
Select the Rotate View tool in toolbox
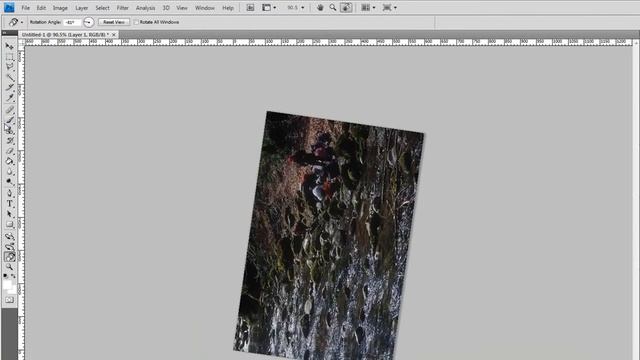[9, 257]
